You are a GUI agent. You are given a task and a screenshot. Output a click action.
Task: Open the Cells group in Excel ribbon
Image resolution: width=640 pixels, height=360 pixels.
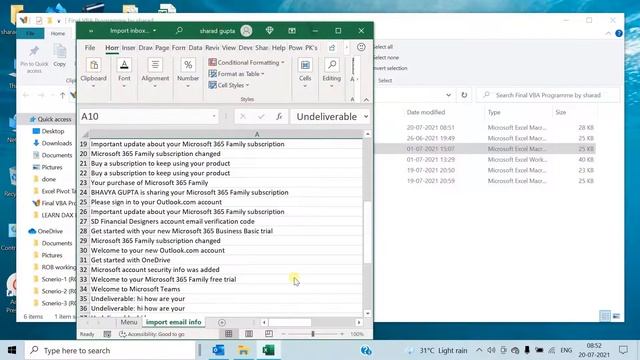click(305, 73)
